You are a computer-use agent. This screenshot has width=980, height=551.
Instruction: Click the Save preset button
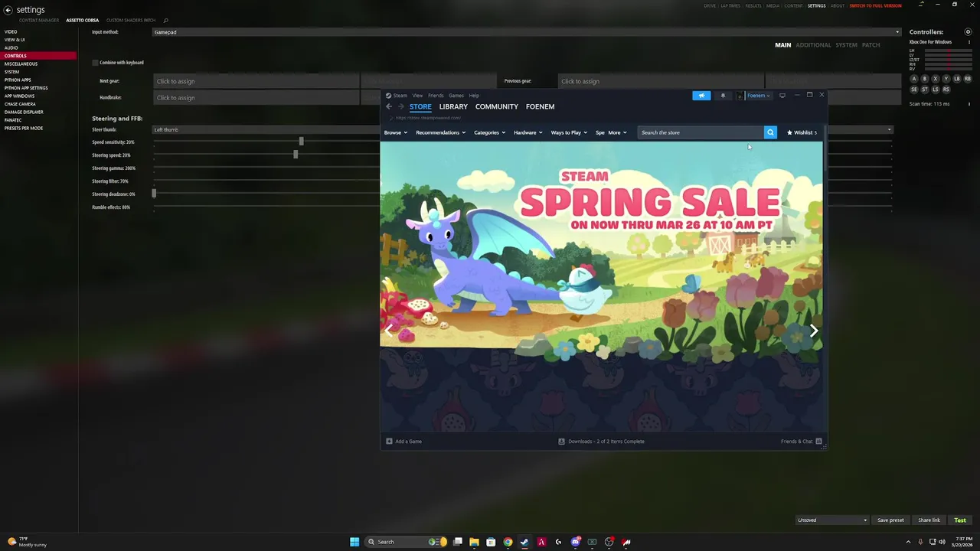pyautogui.click(x=890, y=520)
